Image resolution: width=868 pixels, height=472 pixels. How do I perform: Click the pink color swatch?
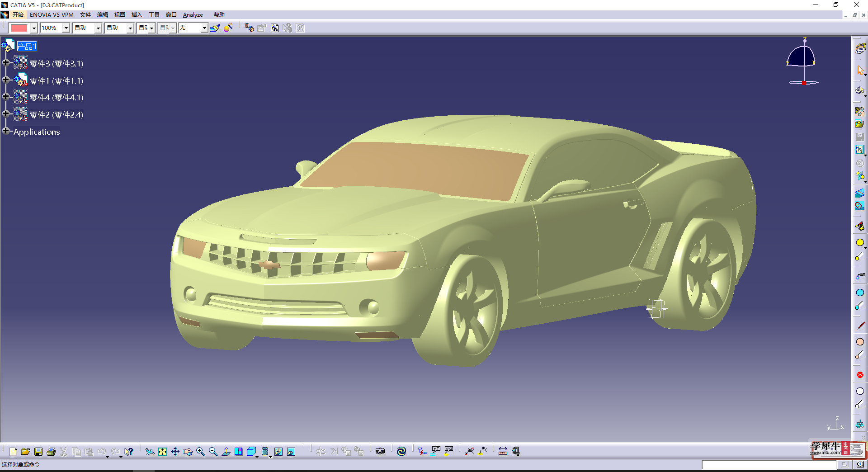(19, 28)
